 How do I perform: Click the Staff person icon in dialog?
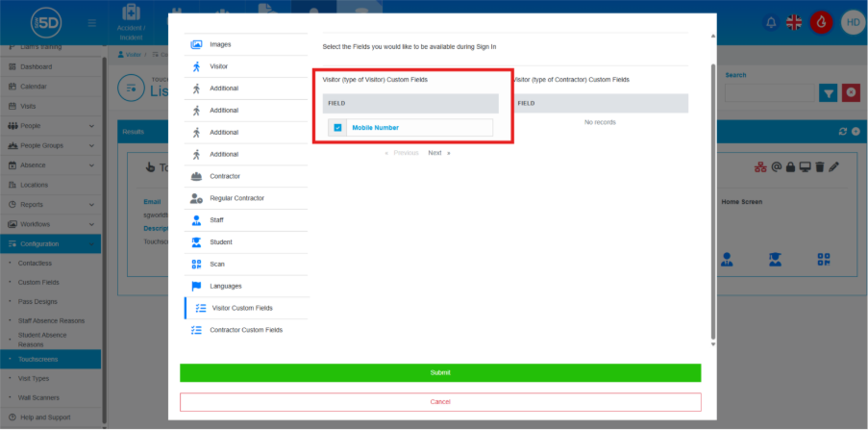(196, 220)
